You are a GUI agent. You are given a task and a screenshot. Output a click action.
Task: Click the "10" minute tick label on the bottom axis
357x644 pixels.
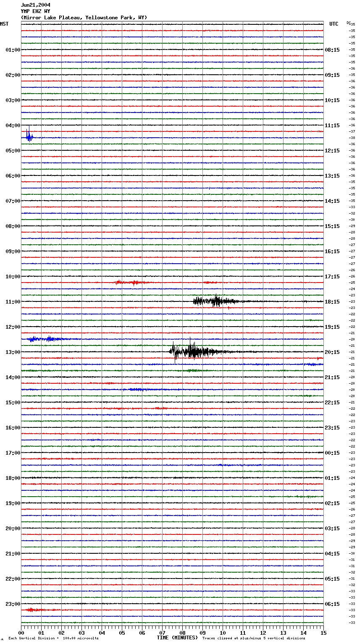[223, 633]
